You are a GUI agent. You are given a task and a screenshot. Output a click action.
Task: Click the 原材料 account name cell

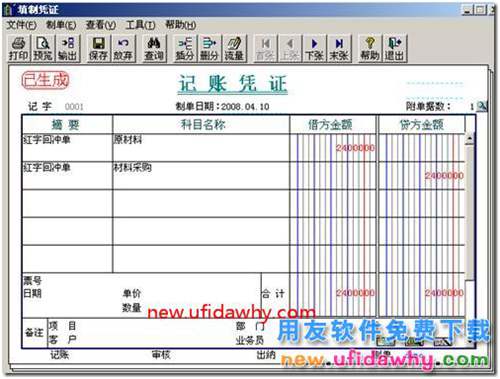pyautogui.click(x=201, y=148)
